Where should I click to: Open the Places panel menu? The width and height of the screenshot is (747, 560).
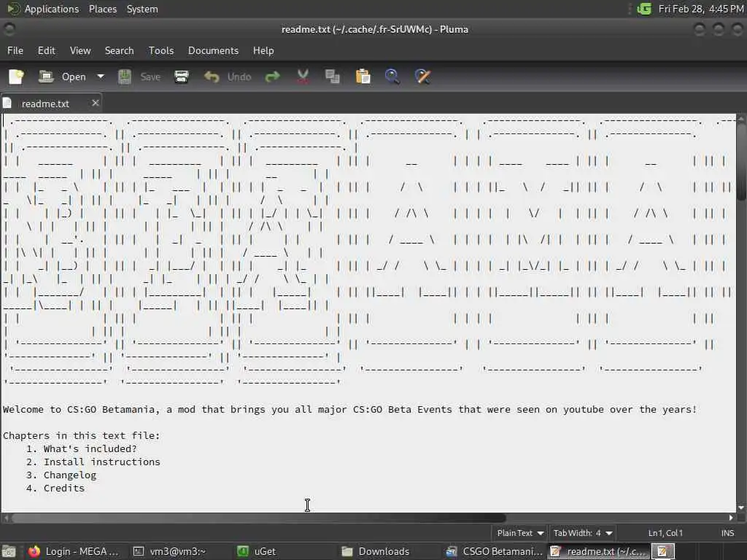point(102,9)
